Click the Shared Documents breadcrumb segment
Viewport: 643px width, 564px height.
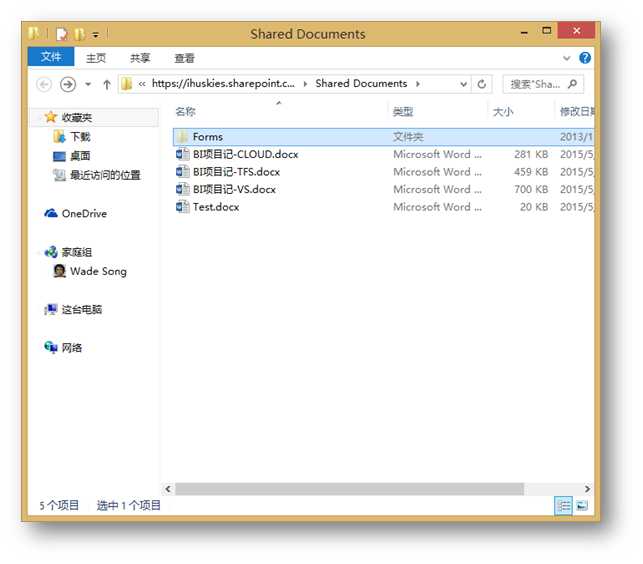pos(361,84)
